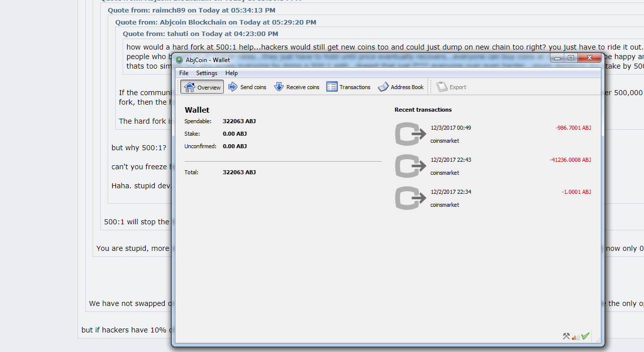Click the -41236.0008 ABJ amount
Screen dimensions: 644x352
point(570,160)
